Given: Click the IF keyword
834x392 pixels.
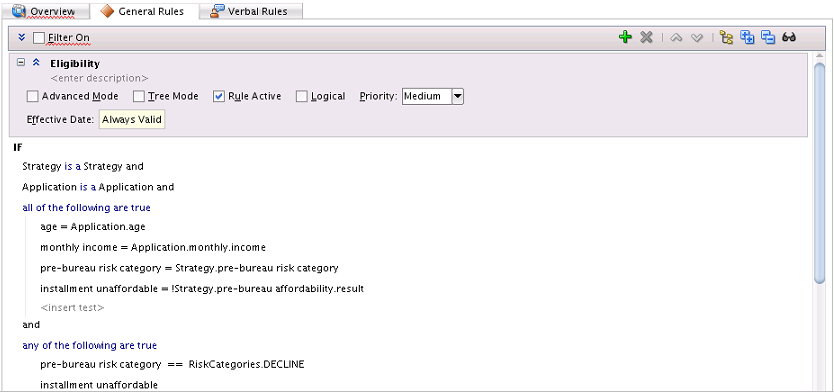Looking at the screenshot, I should tap(18, 147).
